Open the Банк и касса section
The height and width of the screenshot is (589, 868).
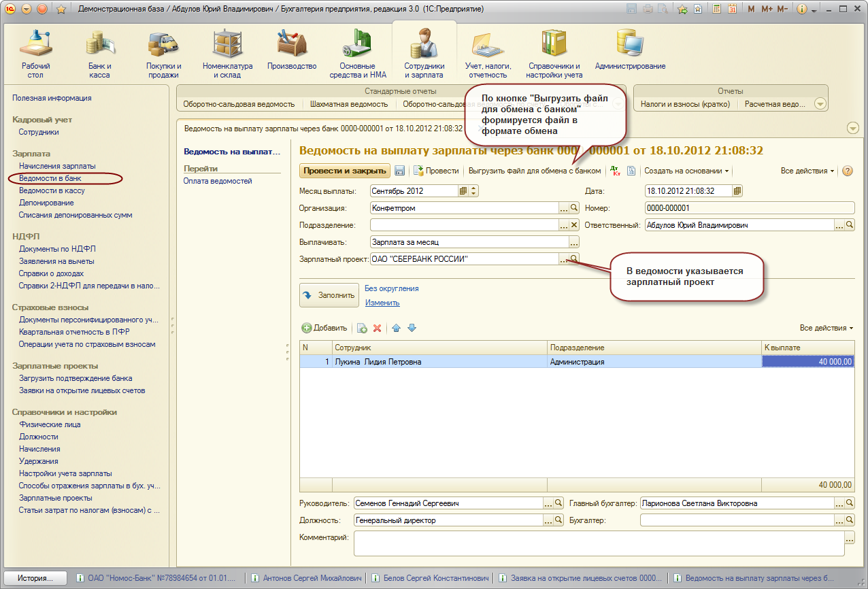[x=99, y=54]
